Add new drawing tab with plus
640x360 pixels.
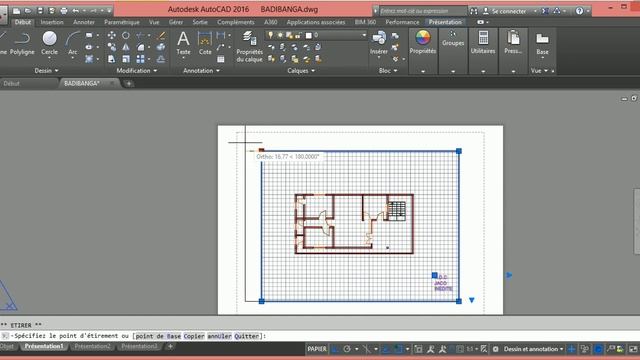coord(129,84)
